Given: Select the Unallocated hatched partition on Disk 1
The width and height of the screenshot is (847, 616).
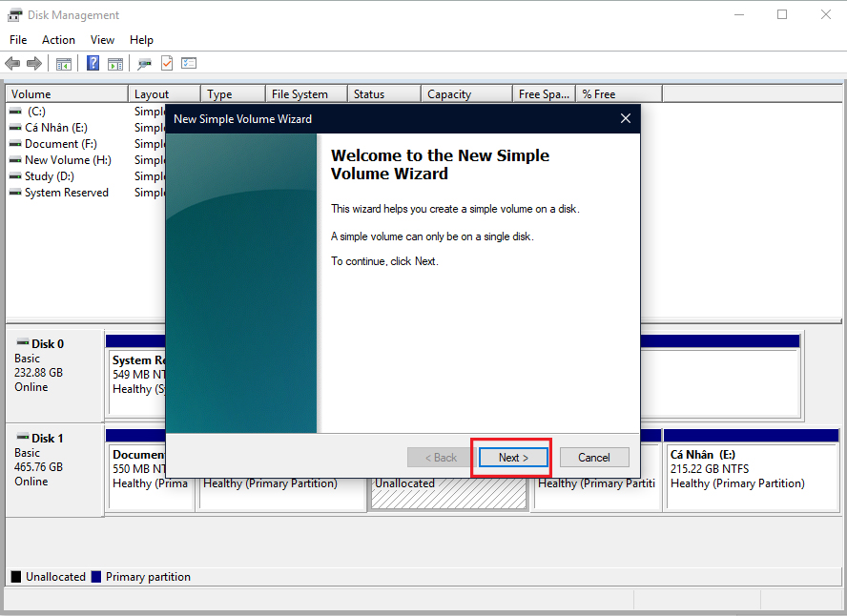Looking at the screenshot, I should (x=448, y=493).
